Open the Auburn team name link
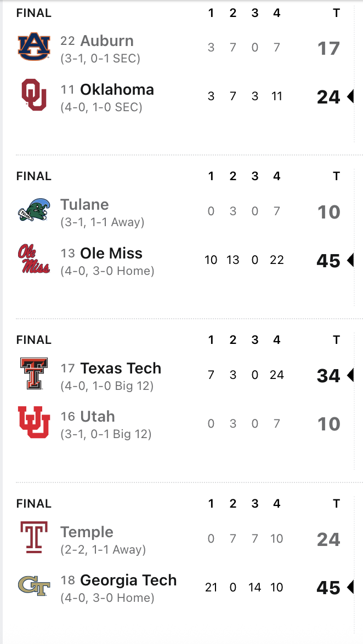Image resolution: width=363 pixels, height=644 pixels. click(106, 41)
